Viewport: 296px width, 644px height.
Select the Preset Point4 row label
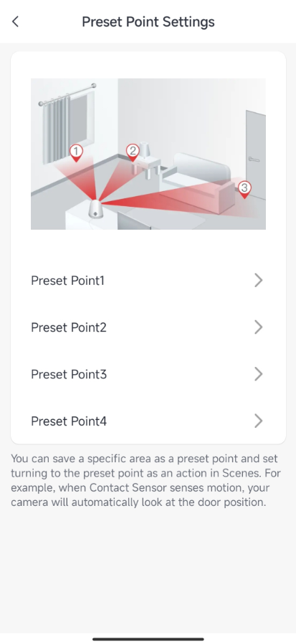[69, 421]
